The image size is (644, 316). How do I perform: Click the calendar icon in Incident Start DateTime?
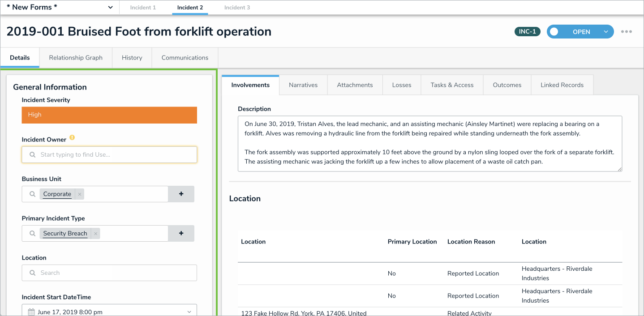31,312
